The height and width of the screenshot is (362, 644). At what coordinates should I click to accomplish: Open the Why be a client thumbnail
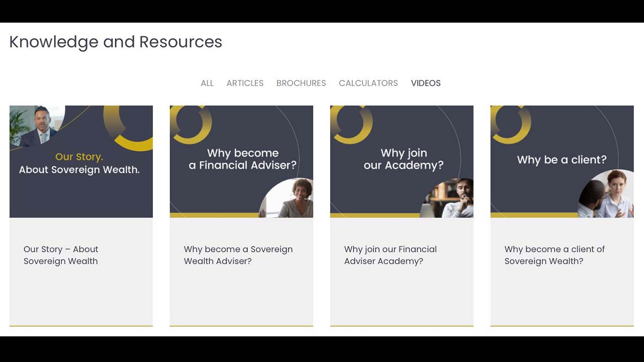(562, 161)
